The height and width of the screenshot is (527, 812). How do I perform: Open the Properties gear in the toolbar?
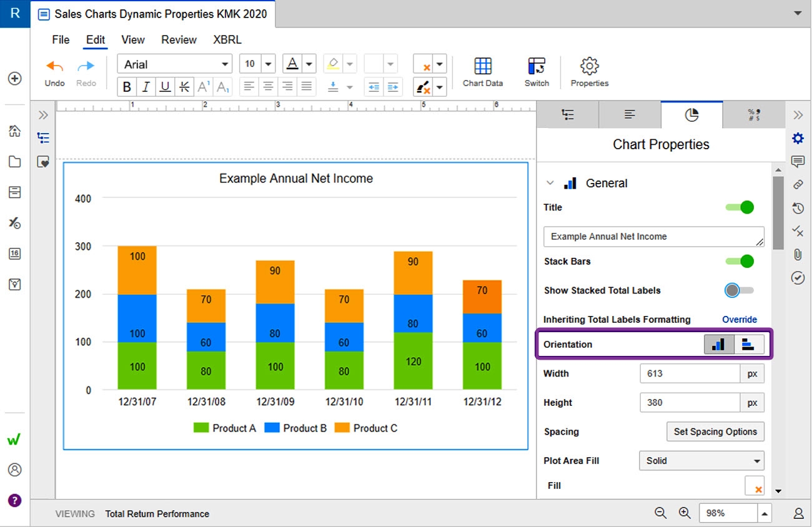(589, 71)
